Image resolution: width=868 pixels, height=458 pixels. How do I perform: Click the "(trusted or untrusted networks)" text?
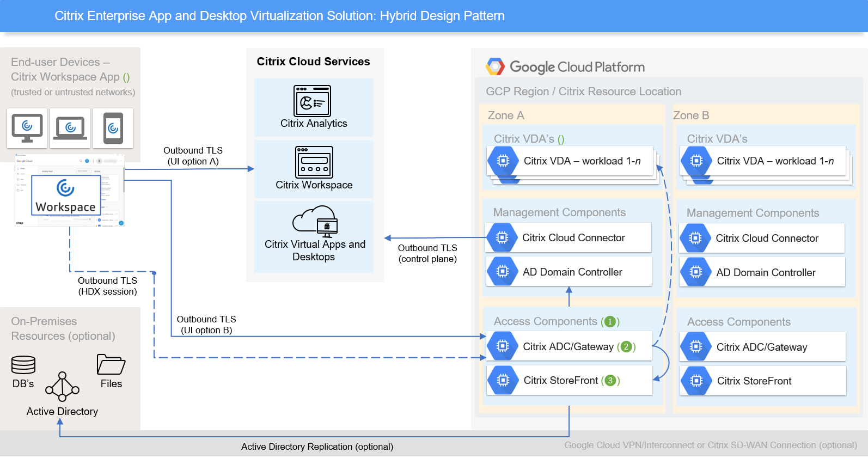73,93
